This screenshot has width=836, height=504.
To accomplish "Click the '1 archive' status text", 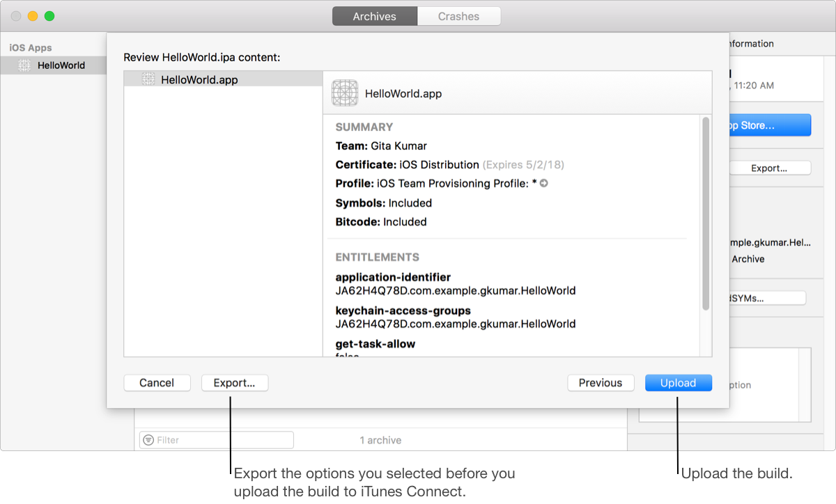I will (x=380, y=440).
